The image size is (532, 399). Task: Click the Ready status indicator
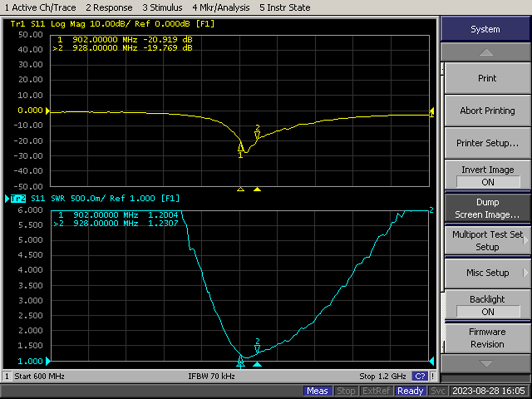coord(410,391)
